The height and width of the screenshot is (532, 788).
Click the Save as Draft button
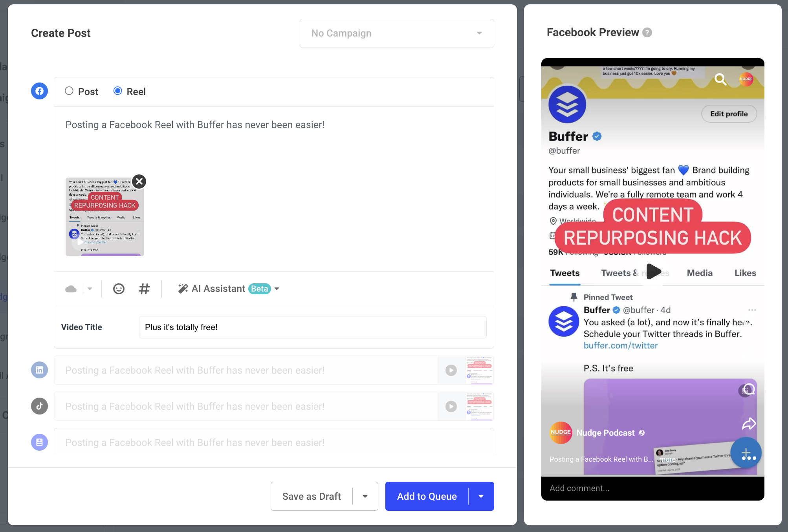pyautogui.click(x=312, y=496)
